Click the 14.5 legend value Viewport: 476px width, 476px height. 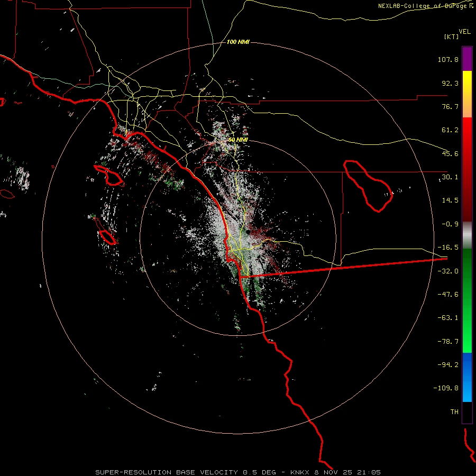[x=450, y=200]
